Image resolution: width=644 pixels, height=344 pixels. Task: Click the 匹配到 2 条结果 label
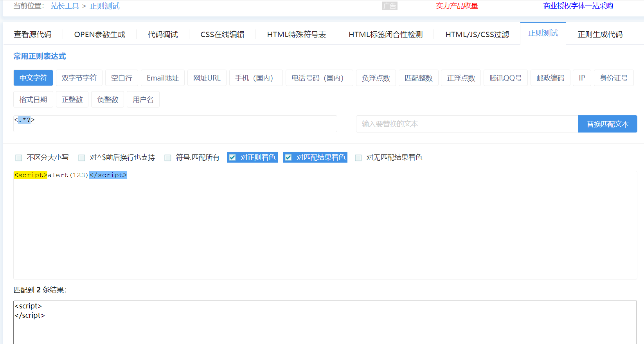point(40,290)
